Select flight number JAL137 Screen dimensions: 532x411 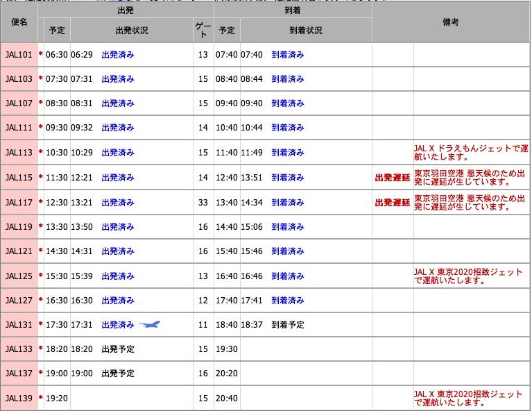19,374
